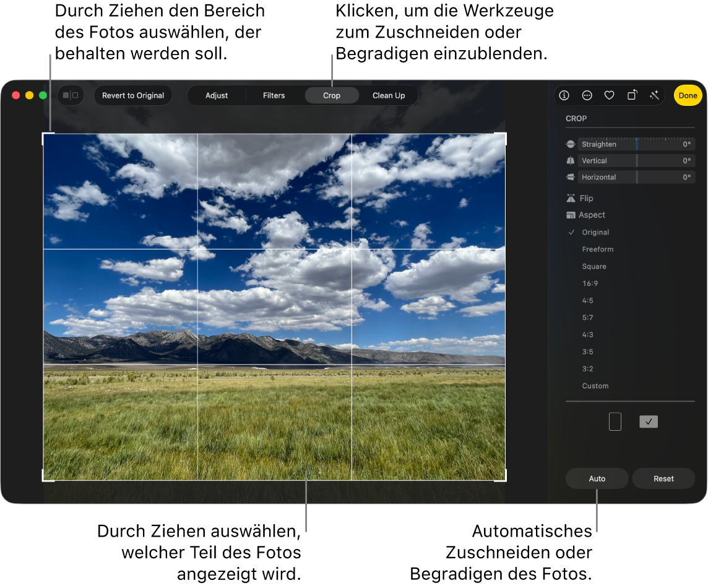The height and width of the screenshot is (588, 708).
Task: Choose the Custom aspect ratio option
Action: point(595,386)
